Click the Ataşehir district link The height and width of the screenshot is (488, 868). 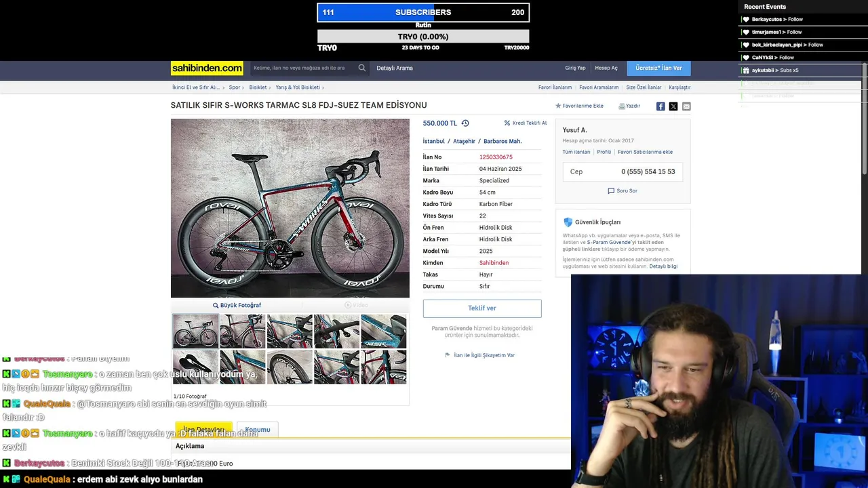[464, 141]
